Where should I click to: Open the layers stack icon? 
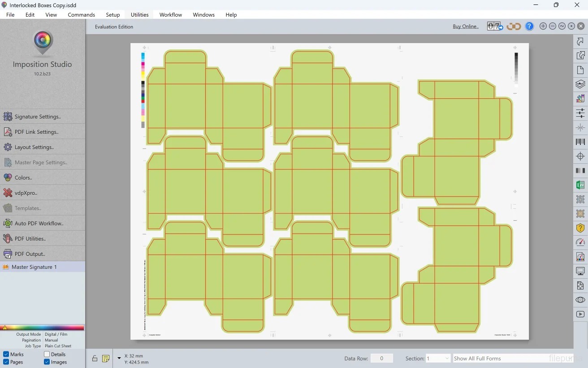[x=580, y=84]
